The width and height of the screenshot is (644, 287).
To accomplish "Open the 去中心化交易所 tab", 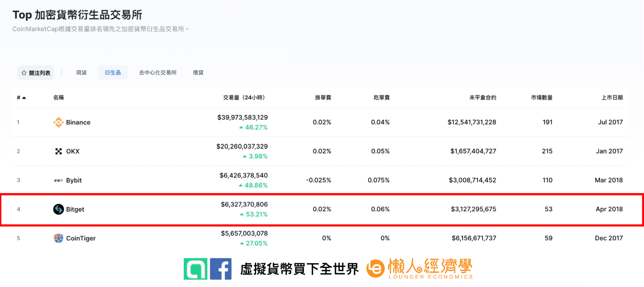I will (x=158, y=73).
